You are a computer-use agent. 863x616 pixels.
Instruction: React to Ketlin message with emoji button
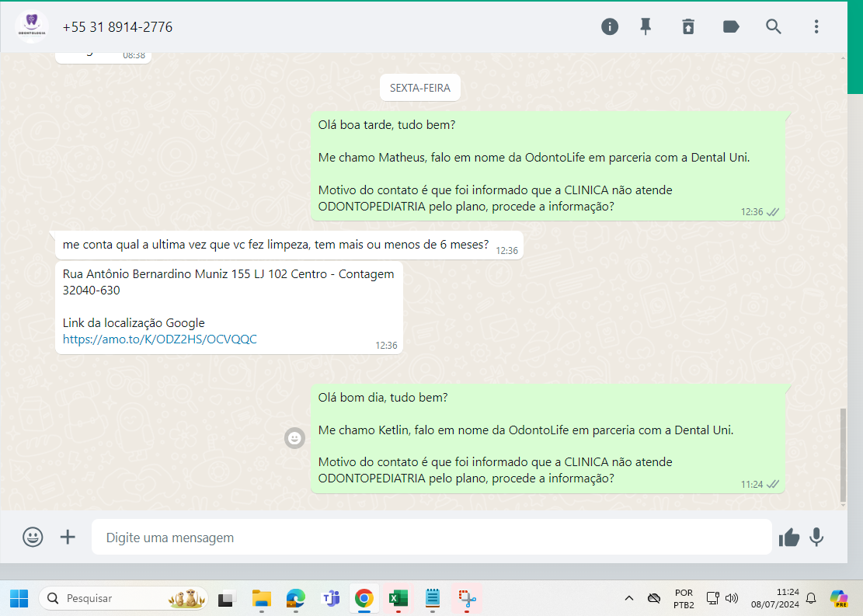coord(294,438)
